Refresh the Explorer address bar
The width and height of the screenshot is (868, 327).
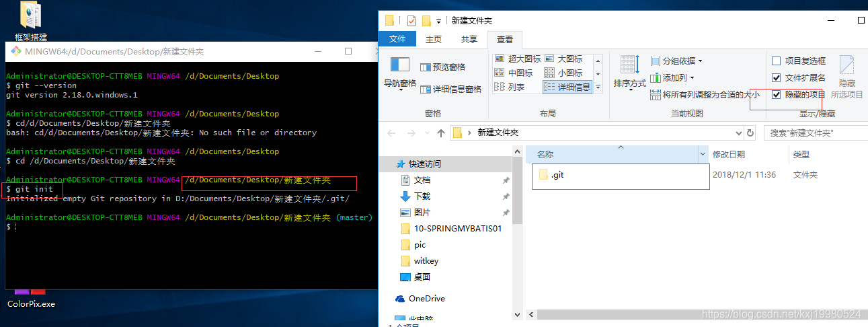pos(750,133)
